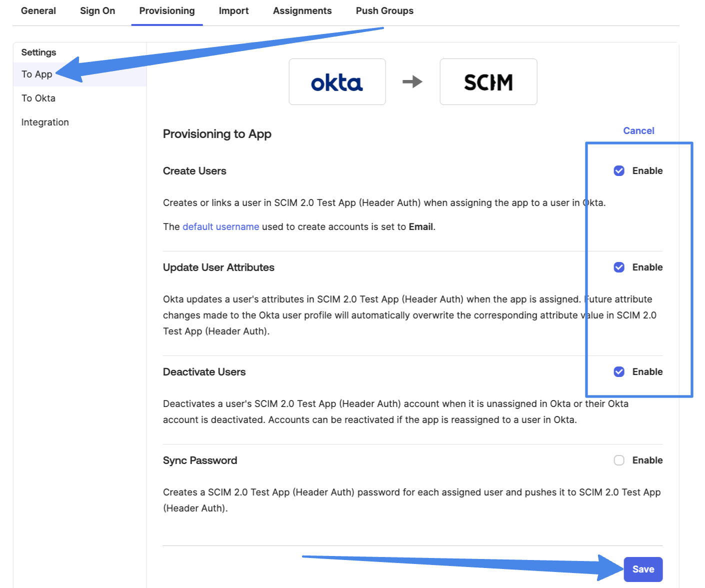
Task: Click the SCIM logo tile
Action: tap(488, 82)
